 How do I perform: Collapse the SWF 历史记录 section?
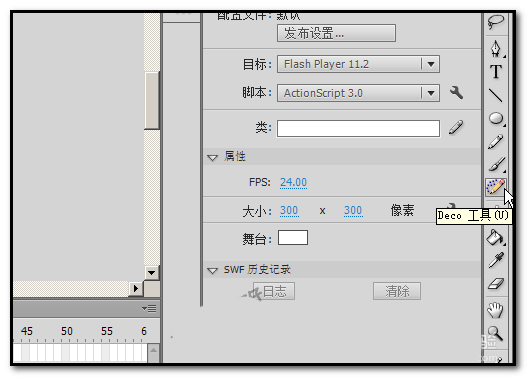click(212, 270)
